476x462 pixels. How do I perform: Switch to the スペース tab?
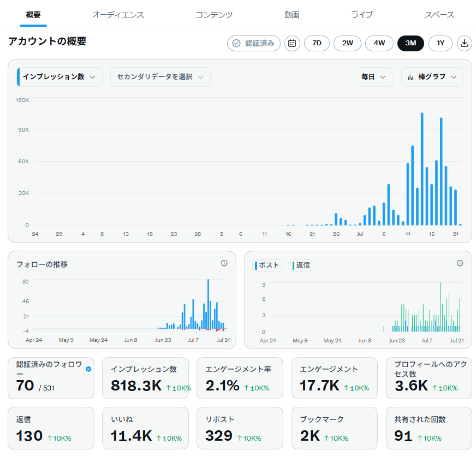(x=439, y=15)
